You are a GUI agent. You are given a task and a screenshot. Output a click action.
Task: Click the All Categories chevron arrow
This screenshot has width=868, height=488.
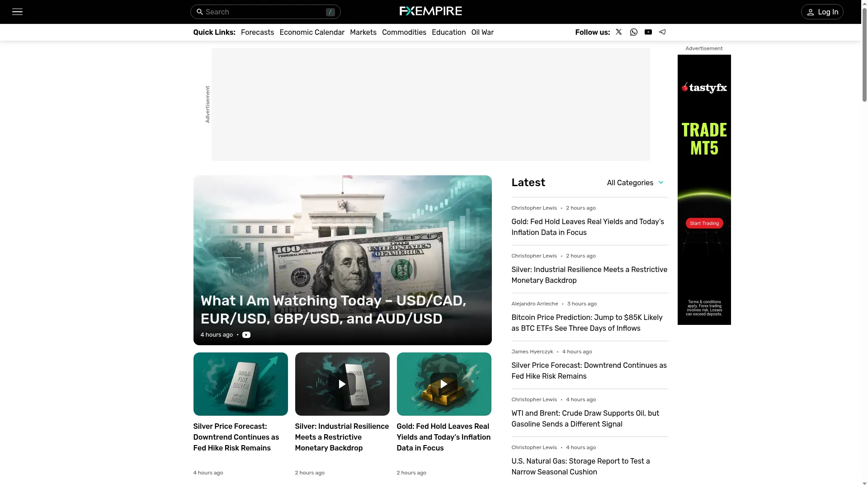pyautogui.click(x=660, y=183)
